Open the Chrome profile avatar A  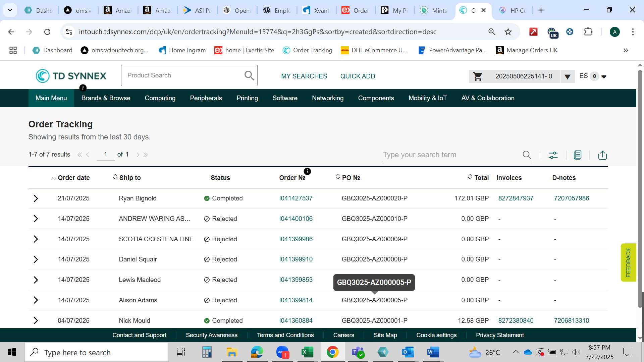coord(614,32)
